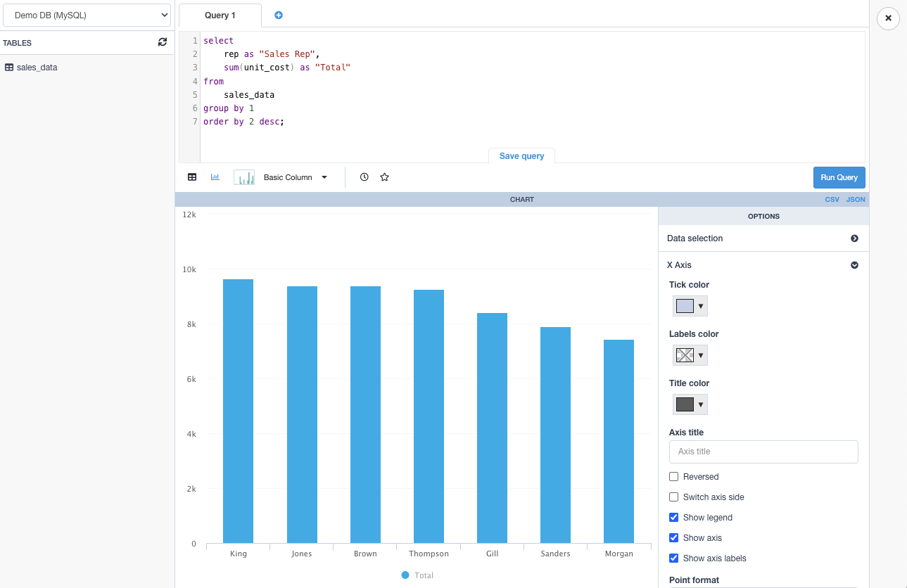Enable the Reversed checkbox
This screenshot has height=588, width=907.
pos(674,477)
